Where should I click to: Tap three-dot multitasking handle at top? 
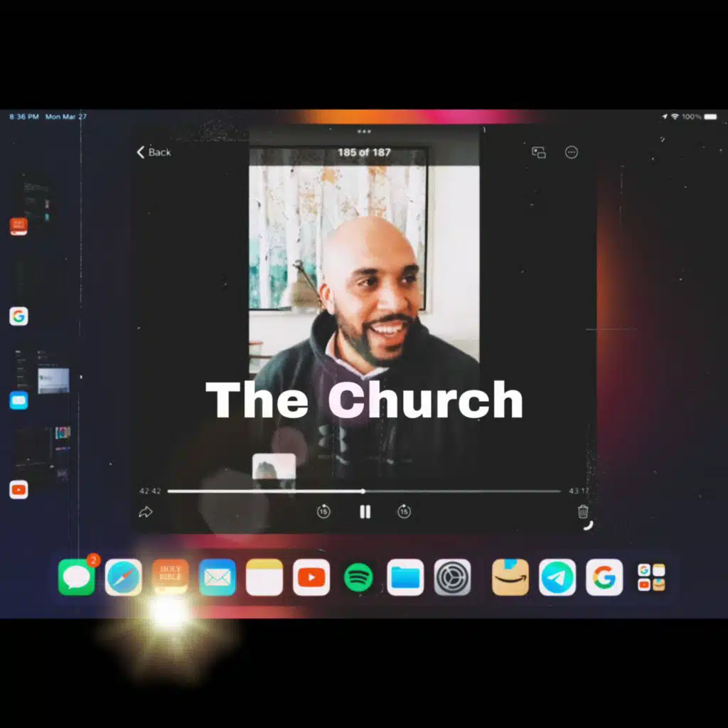365,132
